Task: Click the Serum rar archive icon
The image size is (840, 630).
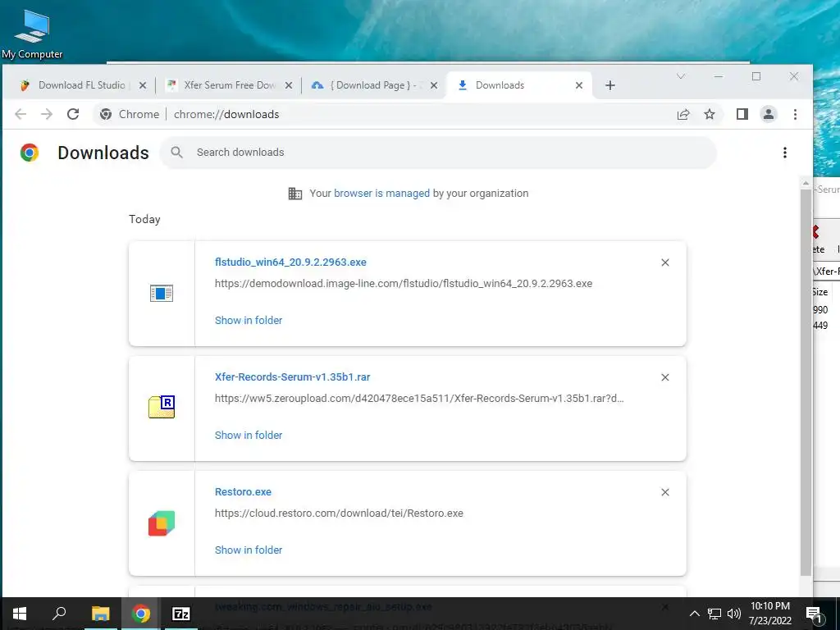Action: coord(162,407)
